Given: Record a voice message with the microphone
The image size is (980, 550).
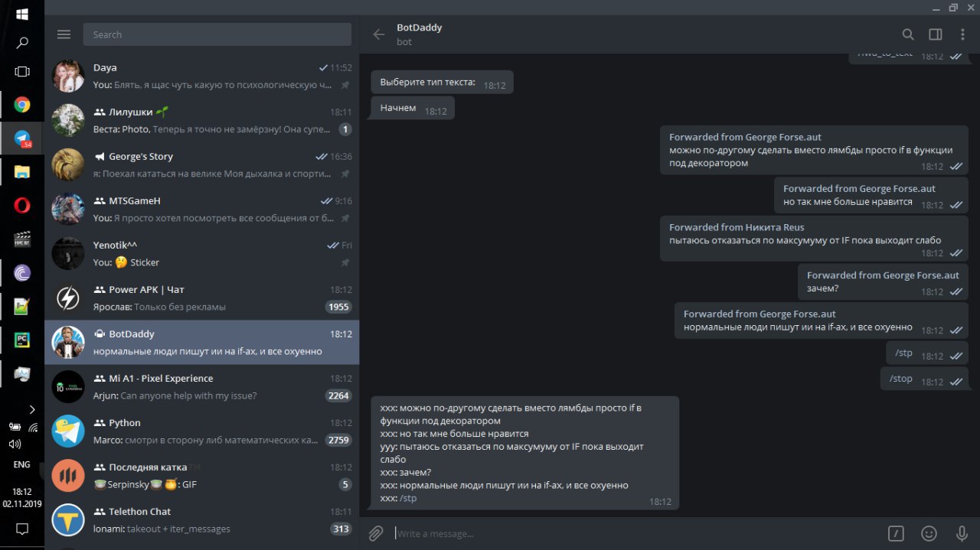Looking at the screenshot, I should tap(962, 533).
